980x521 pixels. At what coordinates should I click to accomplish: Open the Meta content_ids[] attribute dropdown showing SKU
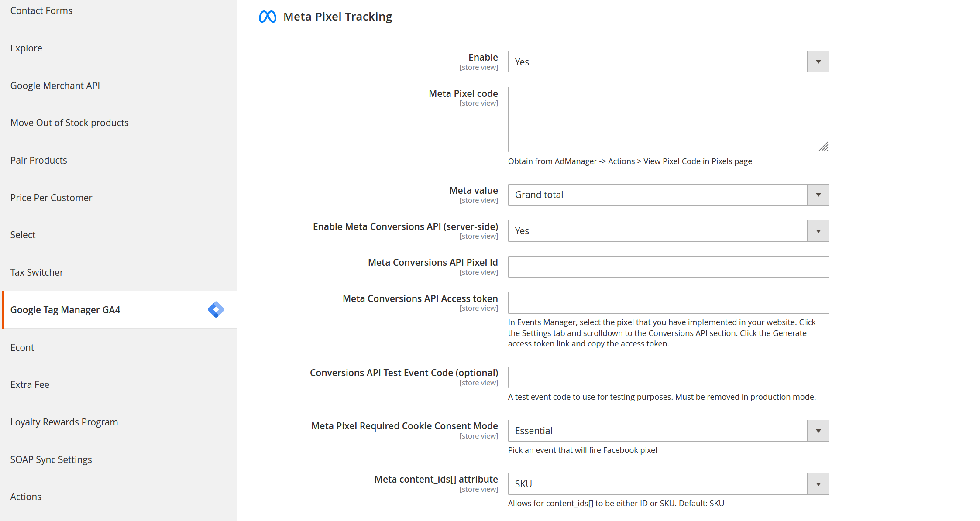668,484
